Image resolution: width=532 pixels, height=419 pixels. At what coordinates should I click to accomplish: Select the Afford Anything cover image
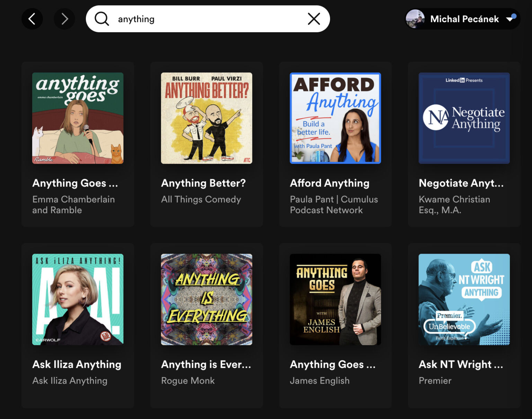tap(335, 118)
